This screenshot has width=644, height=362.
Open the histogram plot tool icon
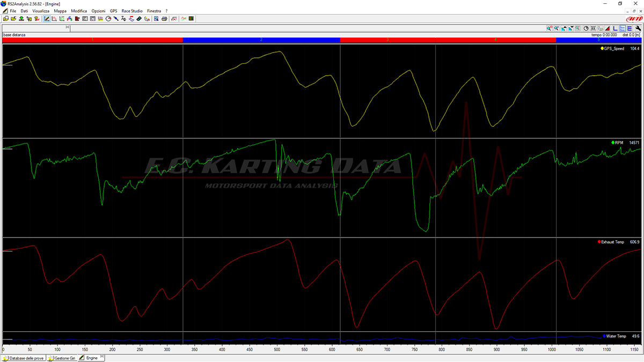click(x=77, y=19)
